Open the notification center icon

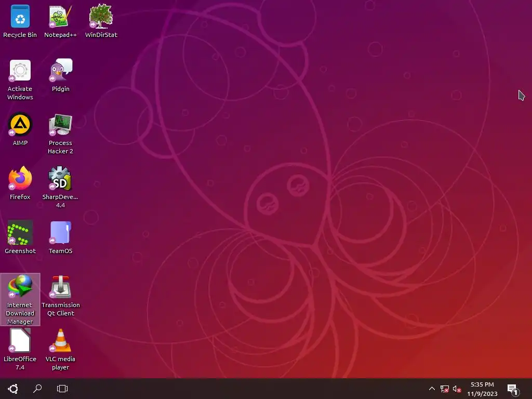coord(513,389)
